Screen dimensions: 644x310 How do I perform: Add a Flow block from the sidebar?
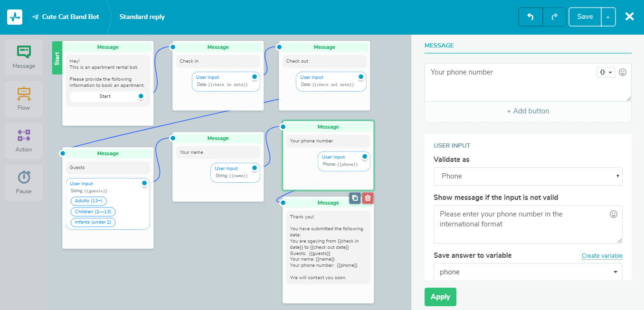(24, 99)
